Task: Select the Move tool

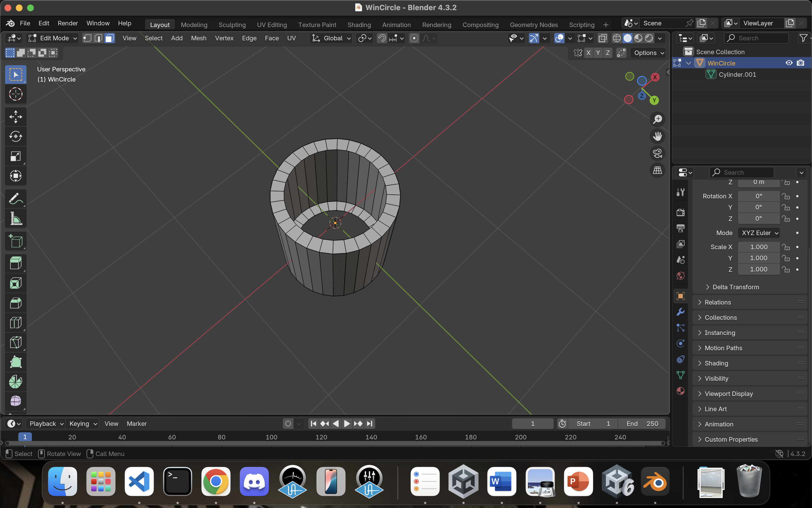Action: (x=16, y=117)
